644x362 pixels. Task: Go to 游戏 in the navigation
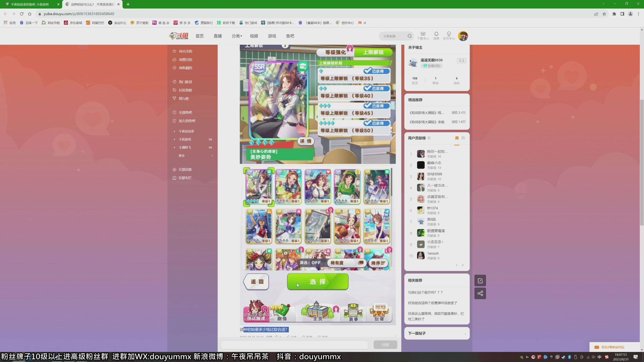(x=272, y=36)
